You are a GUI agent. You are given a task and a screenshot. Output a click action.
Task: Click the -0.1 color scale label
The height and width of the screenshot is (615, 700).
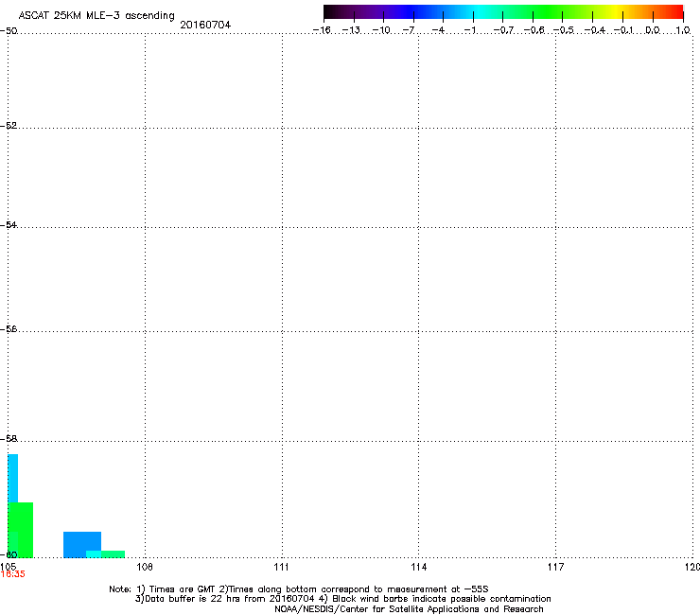coord(623,30)
